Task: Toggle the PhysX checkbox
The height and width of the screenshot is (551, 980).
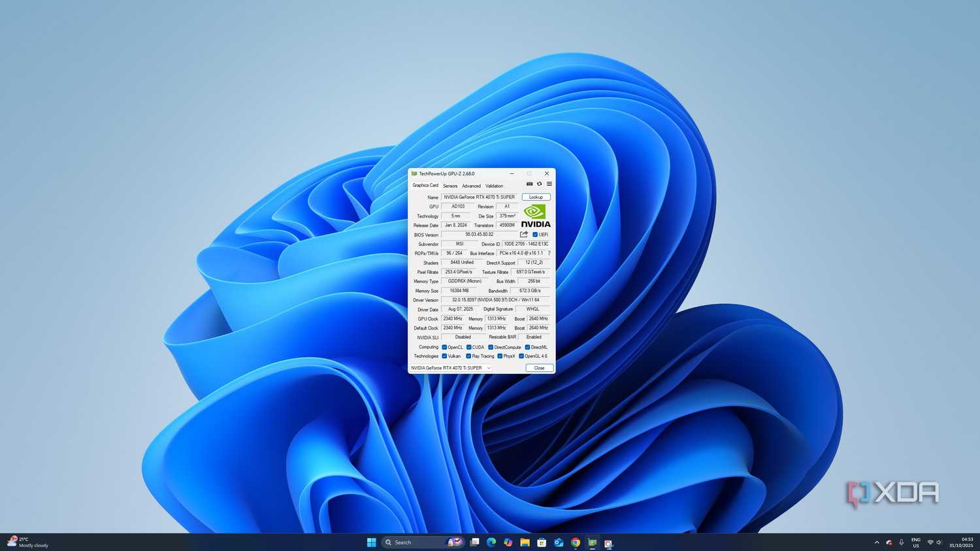Action: coord(500,356)
